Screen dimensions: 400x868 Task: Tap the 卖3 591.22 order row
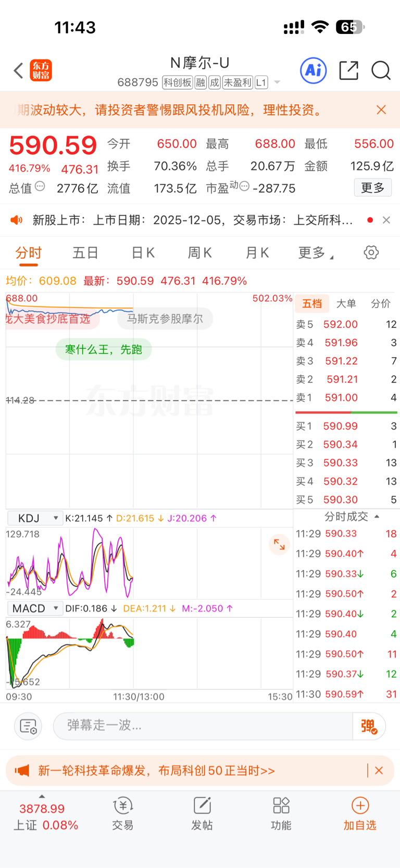(346, 361)
